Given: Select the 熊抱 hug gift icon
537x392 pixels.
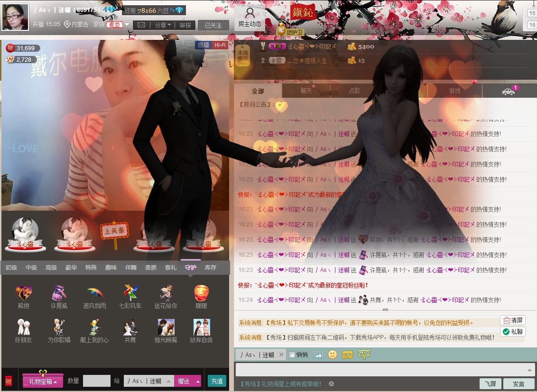Looking at the screenshot, I should (24, 293).
